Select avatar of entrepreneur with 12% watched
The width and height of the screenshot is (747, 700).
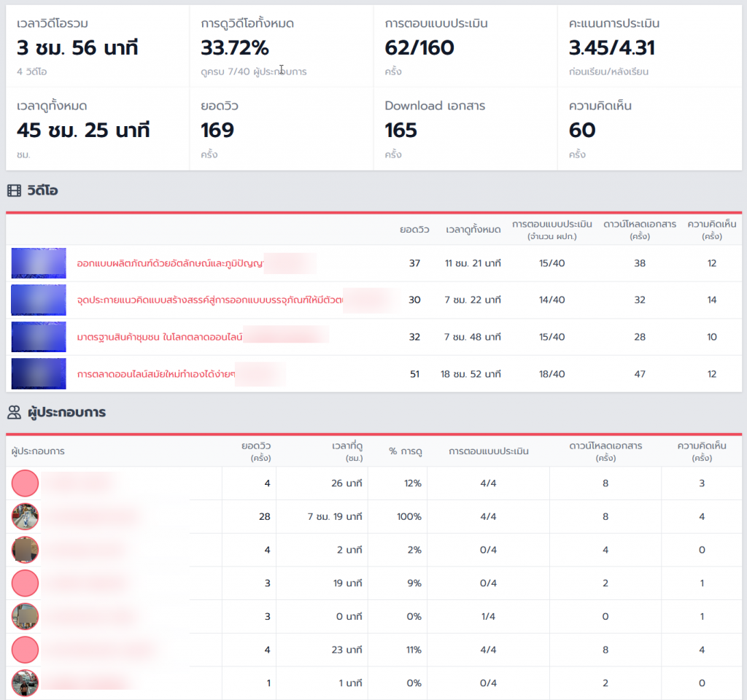click(x=26, y=483)
